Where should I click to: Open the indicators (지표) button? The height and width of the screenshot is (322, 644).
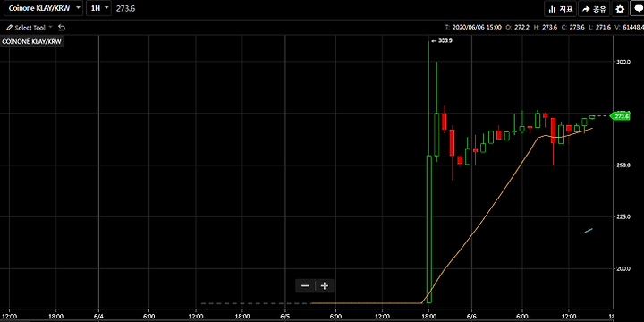point(561,9)
